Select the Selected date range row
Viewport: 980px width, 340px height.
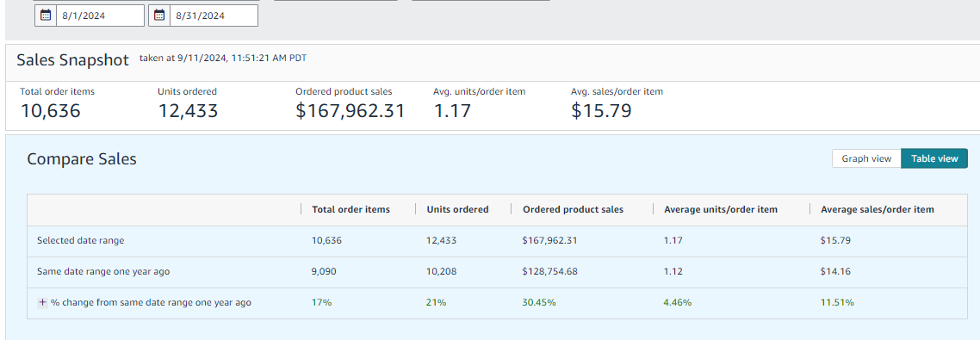(497, 241)
